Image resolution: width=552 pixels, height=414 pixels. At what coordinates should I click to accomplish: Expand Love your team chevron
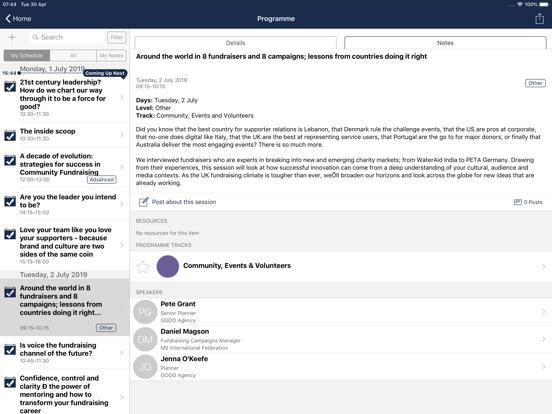click(x=122, y=245)
